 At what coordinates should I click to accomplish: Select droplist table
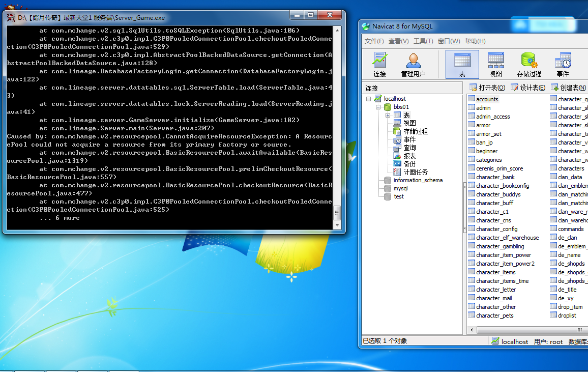pyautogui.click(x=567, y=316)
